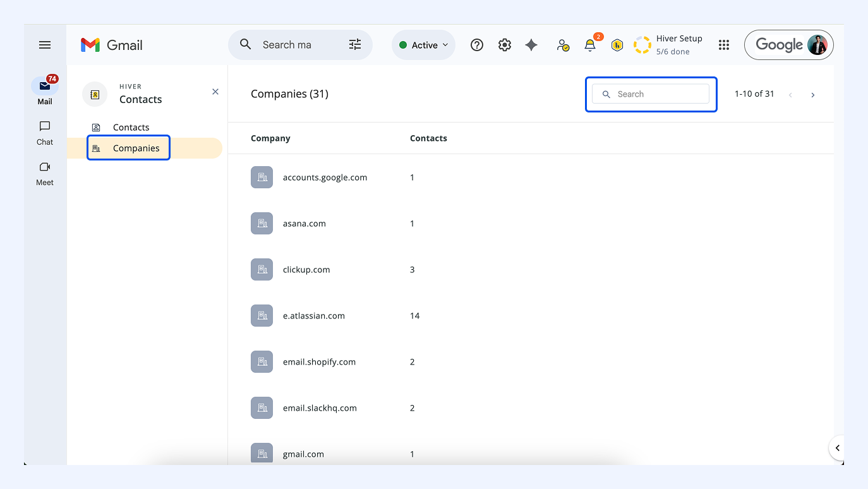This screenshot has width=868, height=489.
Task: Go to next page of companies
Action: point(812,95)
